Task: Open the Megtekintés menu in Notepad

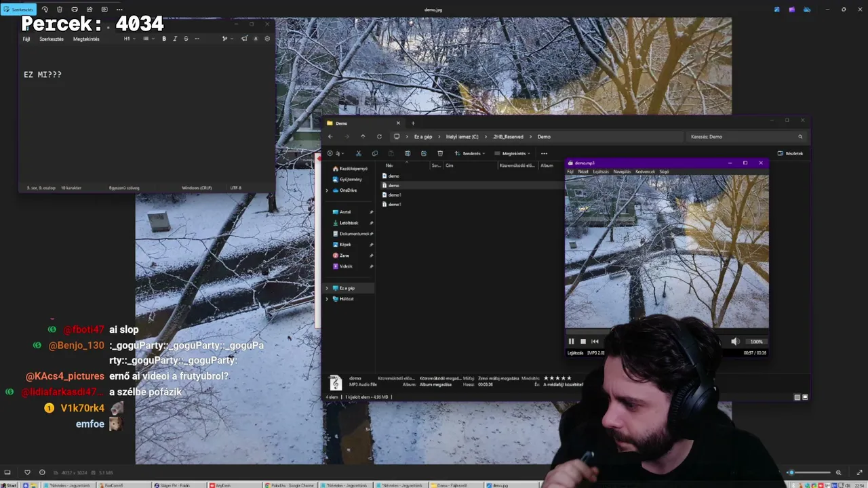Action: 86,39
